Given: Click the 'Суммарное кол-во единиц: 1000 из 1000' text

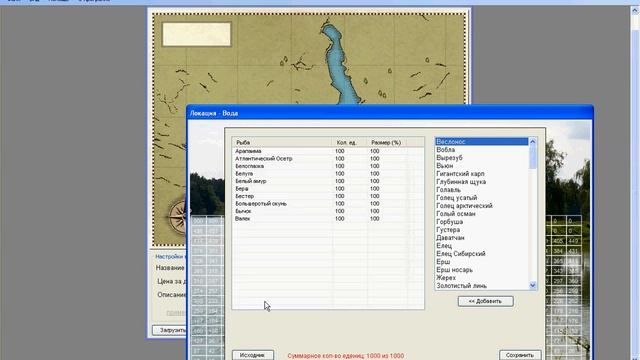Looking at the screenshot, I should pyautogui.click(x=346, y=356).
